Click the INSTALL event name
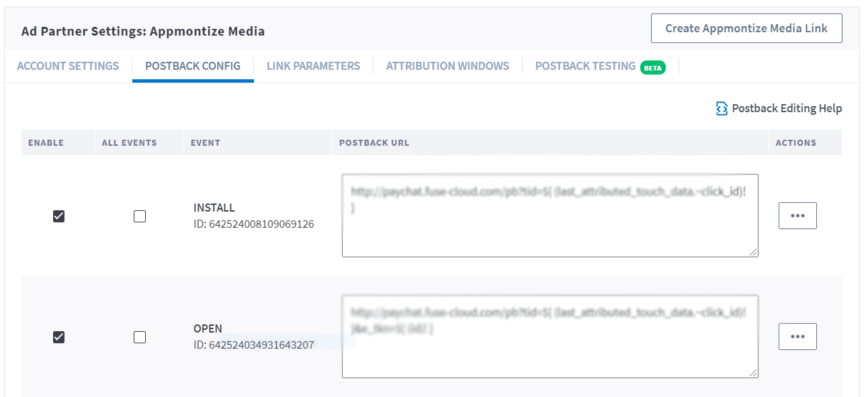 click(214, 208)
